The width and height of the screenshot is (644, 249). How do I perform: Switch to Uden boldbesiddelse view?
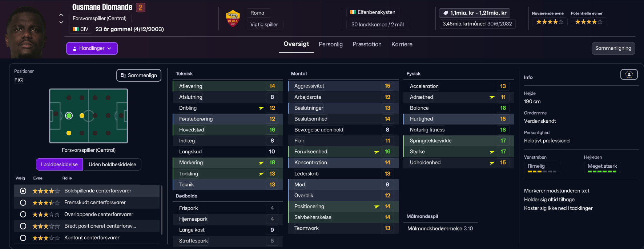click(x=112, y=164)
